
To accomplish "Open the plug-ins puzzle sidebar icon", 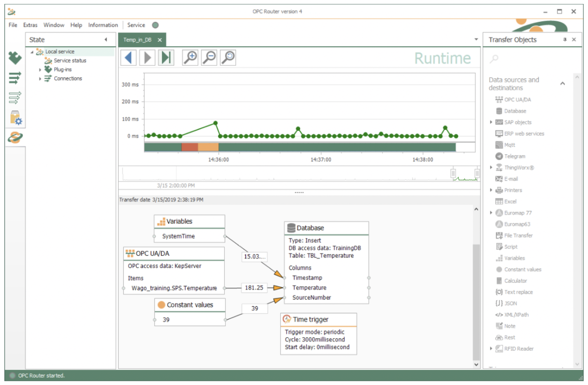I will (x=15, y=58).
